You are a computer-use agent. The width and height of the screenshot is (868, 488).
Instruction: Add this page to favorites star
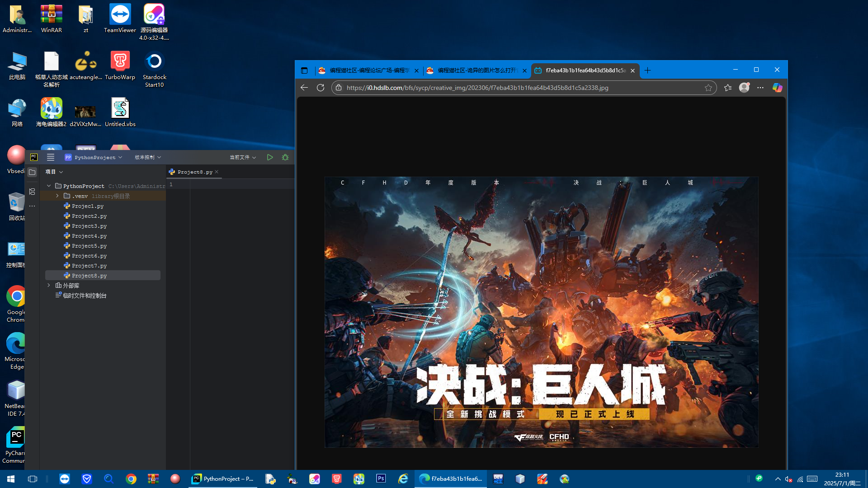pyautogui.click(x=708, y=88)
